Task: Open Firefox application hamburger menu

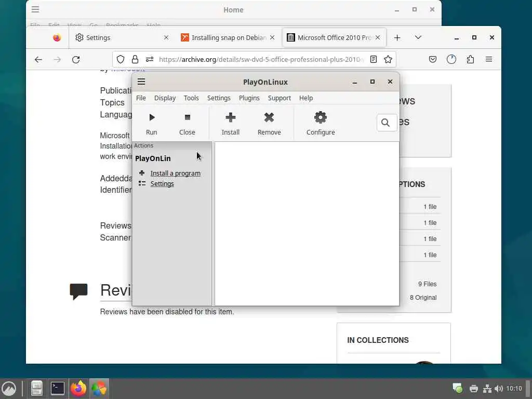Action: pyautogui.click(x=489, y=59)
